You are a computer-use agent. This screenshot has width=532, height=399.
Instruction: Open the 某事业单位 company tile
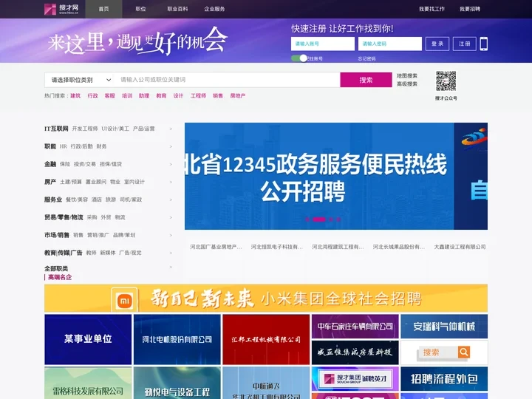click(88, 339)
